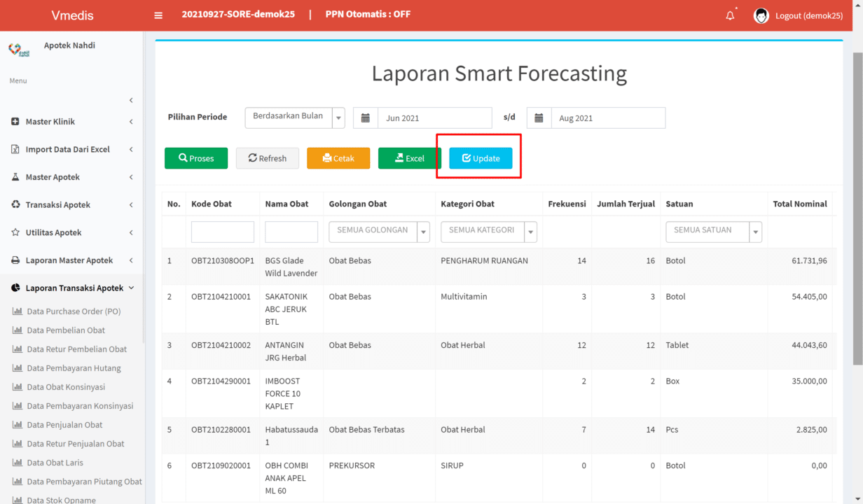Click the green Proses button
The height and width of the screenshot is (504, 863).
196,158
